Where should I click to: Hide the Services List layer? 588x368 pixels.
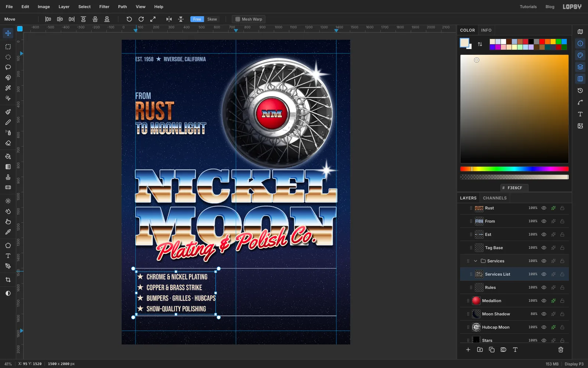pyautogui.click(x=544, y=274)
